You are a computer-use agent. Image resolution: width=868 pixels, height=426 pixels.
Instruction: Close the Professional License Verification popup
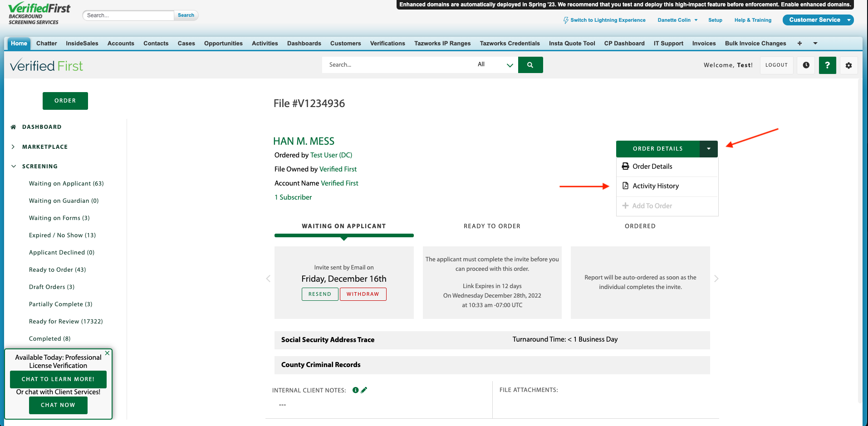pos(107,353)
